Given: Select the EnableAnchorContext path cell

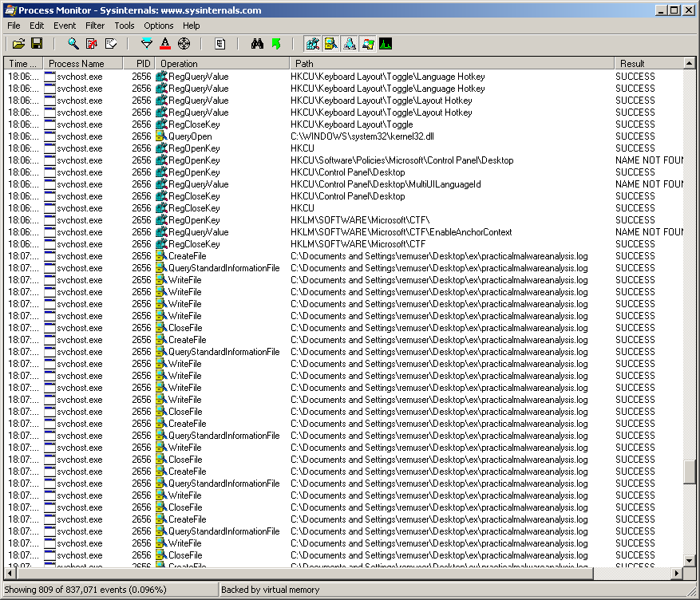Looking at the screenshot, I should coord(401,232).
